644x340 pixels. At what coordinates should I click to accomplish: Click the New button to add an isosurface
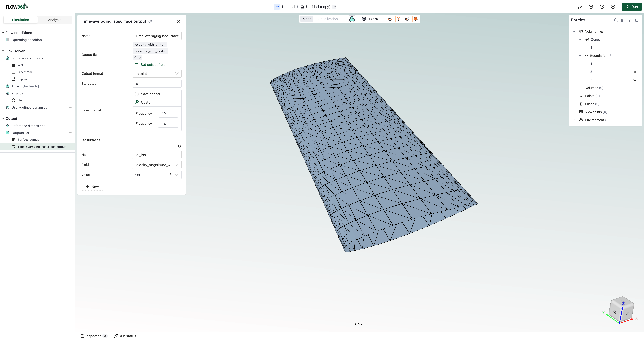92,187
